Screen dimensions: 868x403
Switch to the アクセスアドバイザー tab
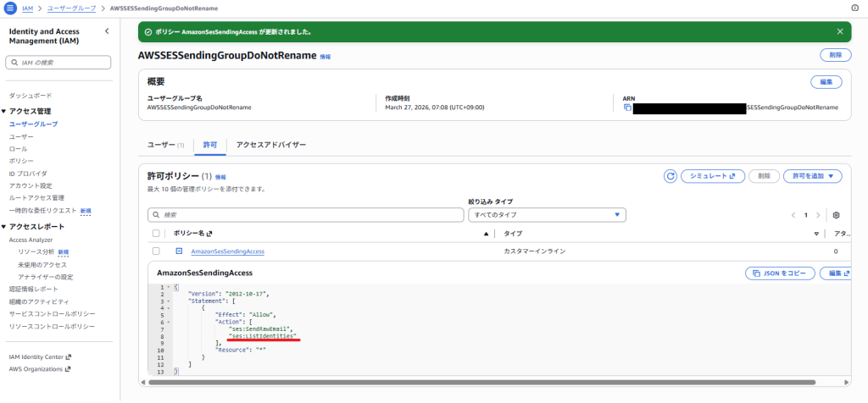point(271,145)
